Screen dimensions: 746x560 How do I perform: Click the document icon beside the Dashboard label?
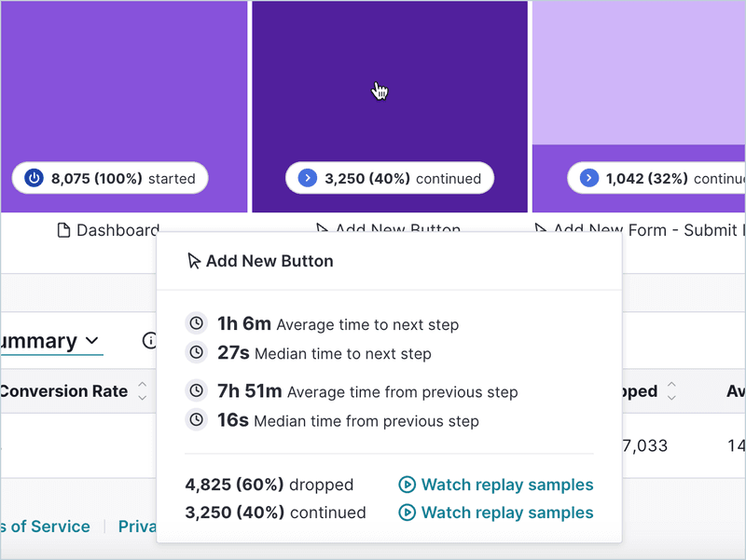point(64,230)
